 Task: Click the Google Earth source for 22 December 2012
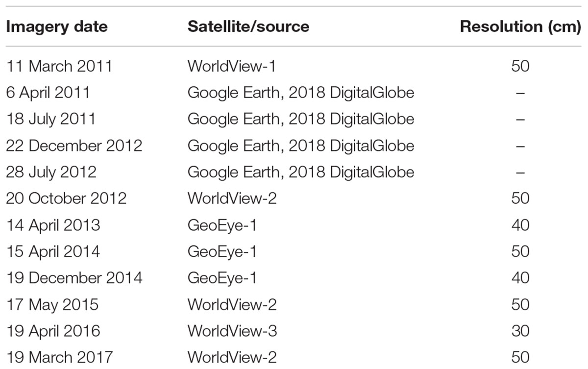point(301,146)
